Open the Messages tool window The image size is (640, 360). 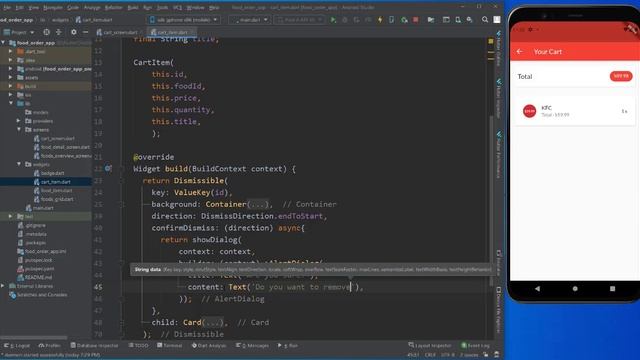pyautogui.click(x=252, y=345)
